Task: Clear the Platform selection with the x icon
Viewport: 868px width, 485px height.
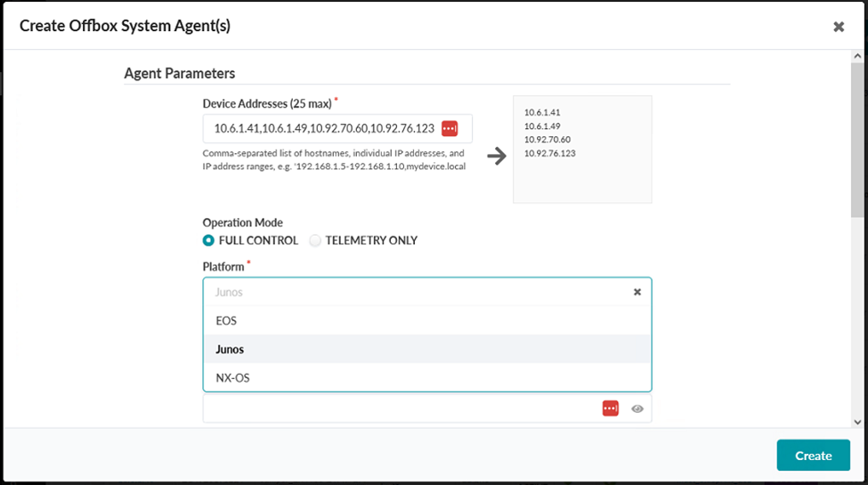Action: (x=637, y=292)
